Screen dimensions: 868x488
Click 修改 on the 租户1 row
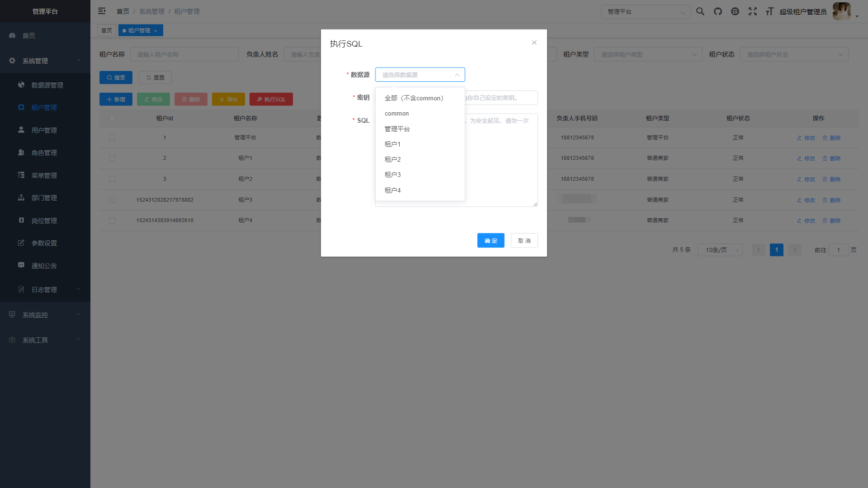point(806,158)
